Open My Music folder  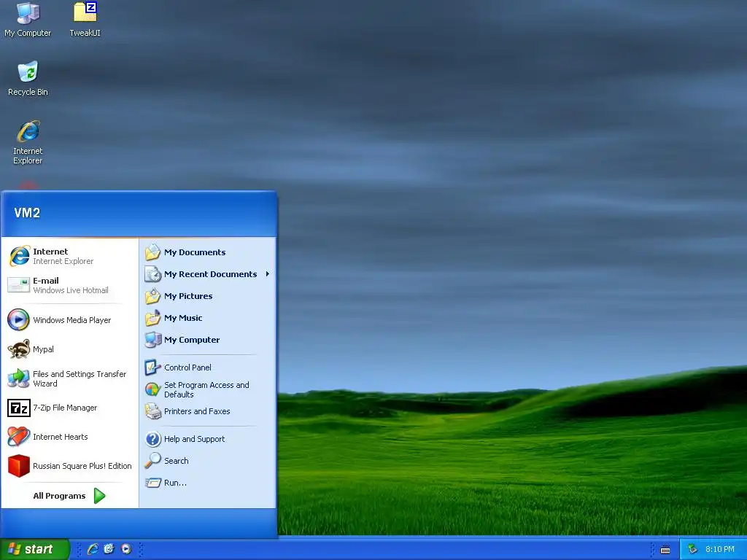[207, 318]
